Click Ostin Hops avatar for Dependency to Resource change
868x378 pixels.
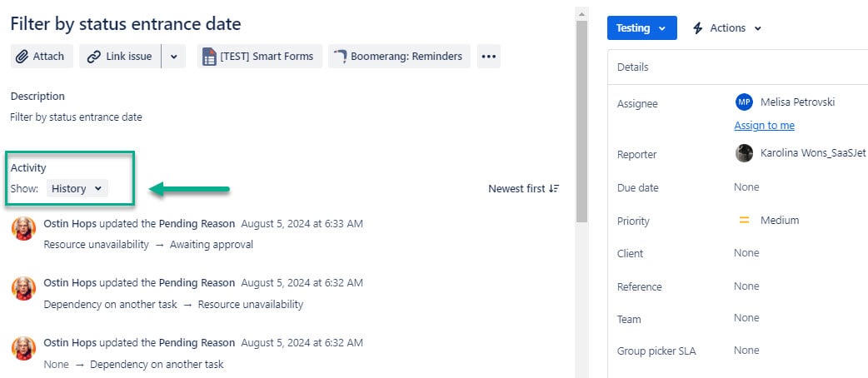pyautogui.click(x=24, y=288)
